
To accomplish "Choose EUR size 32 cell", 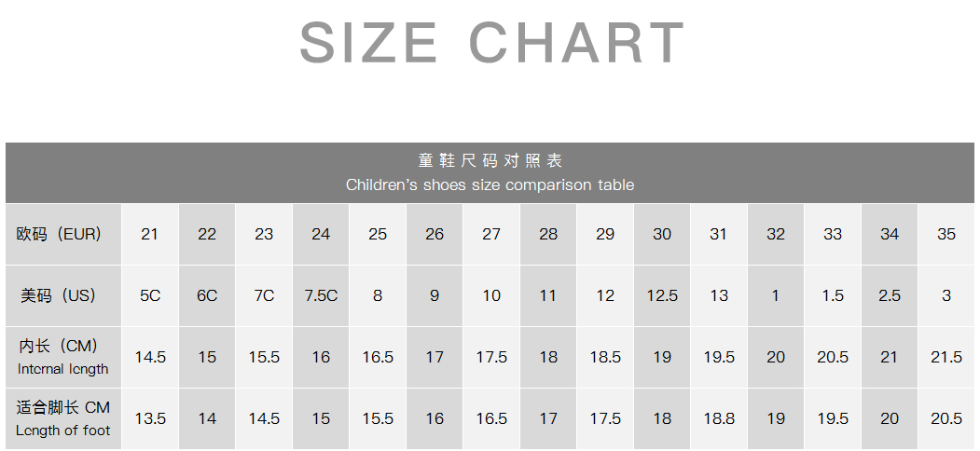I will [x=776, y=234].
